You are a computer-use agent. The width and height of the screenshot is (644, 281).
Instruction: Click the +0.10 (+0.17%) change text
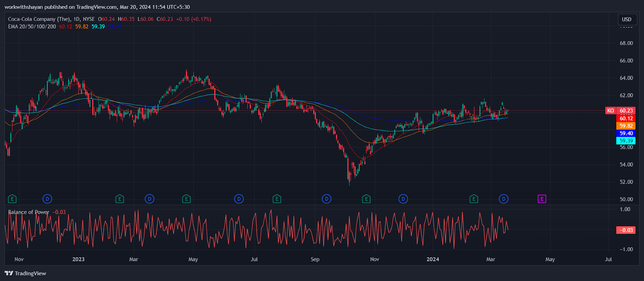193,19
